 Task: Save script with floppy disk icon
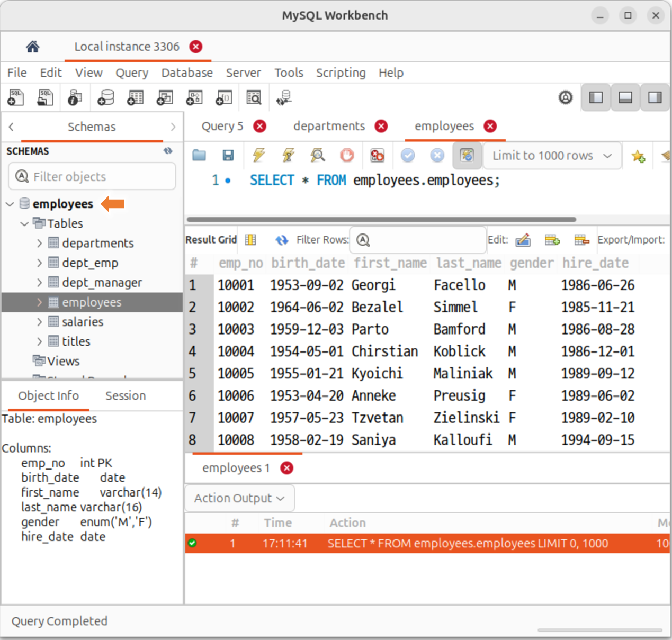[228, 155]
